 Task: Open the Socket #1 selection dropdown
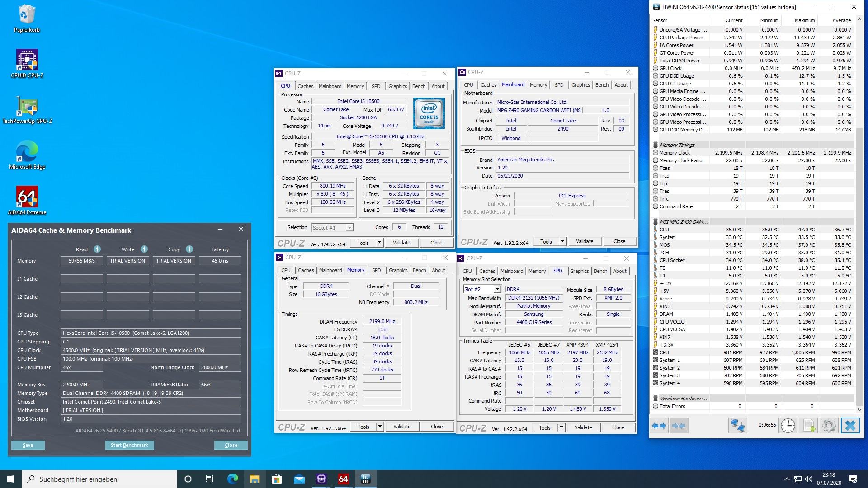[x=332, y=228]
